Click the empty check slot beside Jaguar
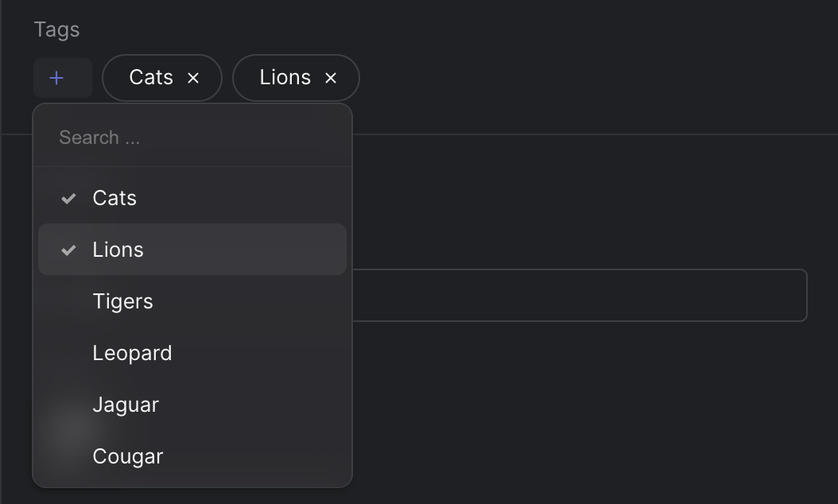Screen dimensions: 838x504 pyautogui.click(x=68, y=405)
